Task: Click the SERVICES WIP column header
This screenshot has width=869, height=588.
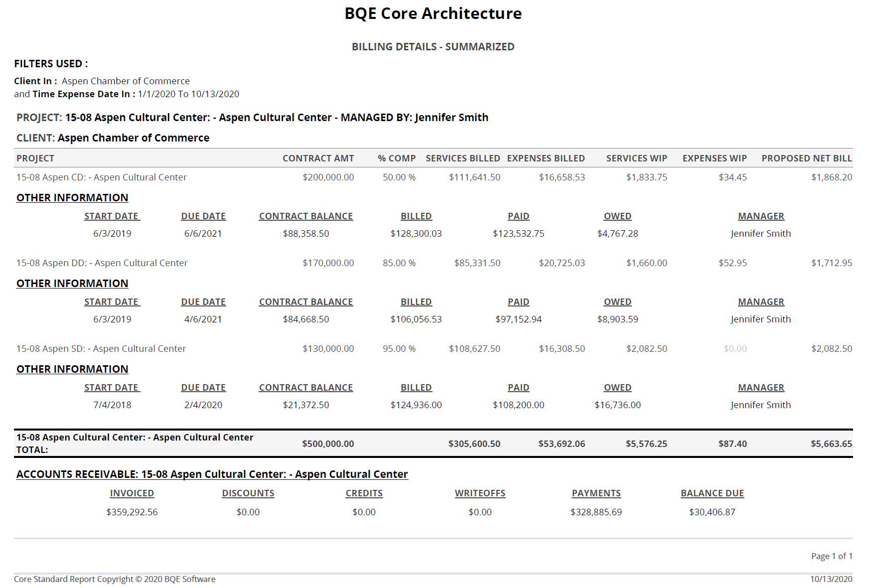Action: tap(636, 158)
